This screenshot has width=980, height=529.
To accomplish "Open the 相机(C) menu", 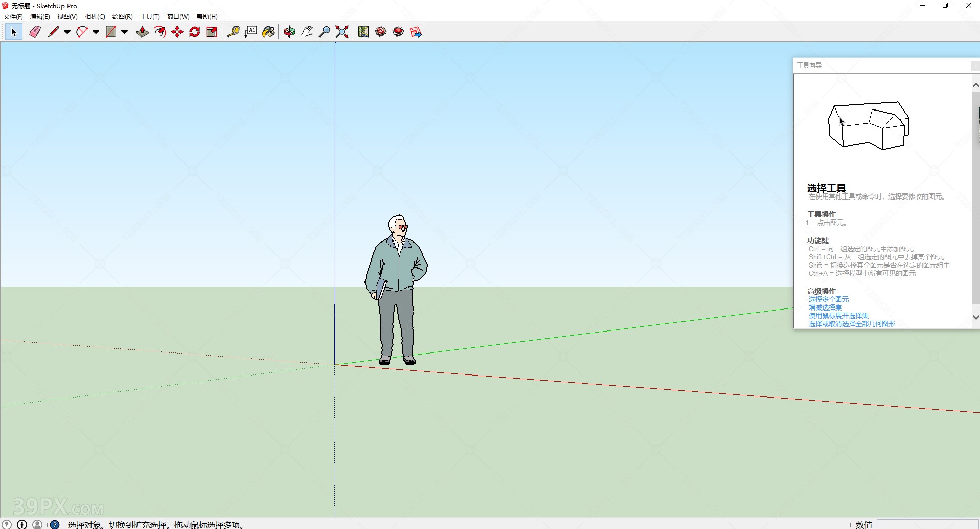I will tap(95, 16).
